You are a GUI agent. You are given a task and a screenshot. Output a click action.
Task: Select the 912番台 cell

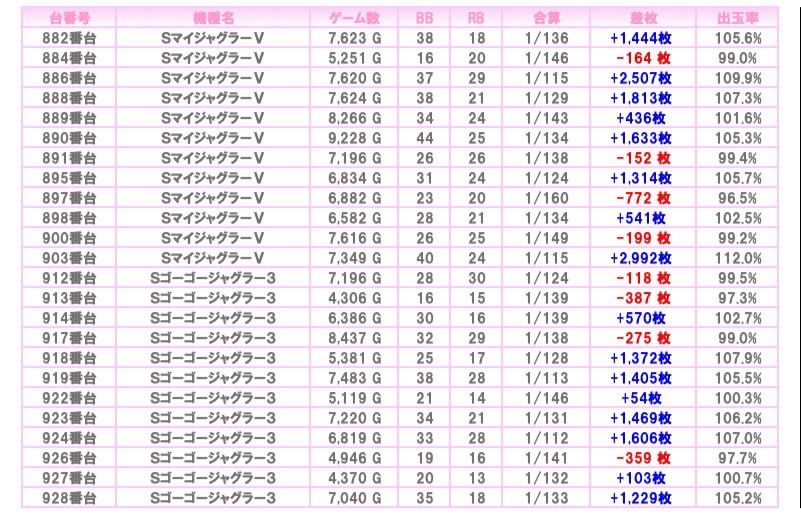(69, 278)
